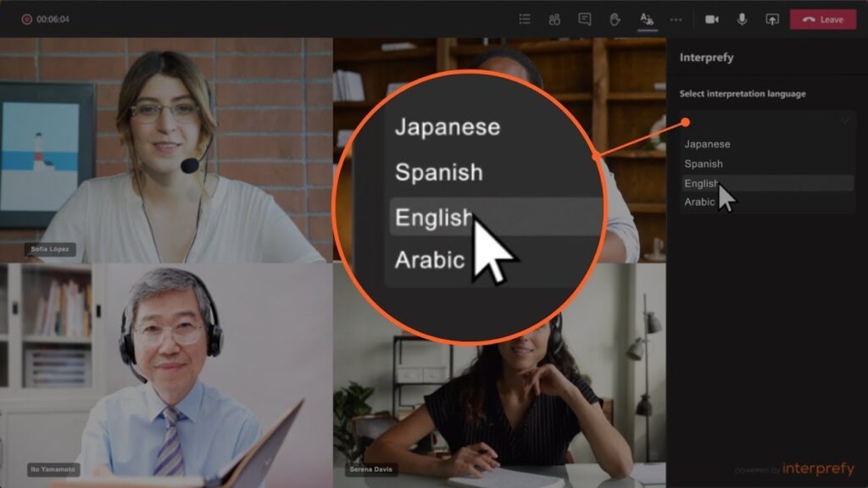Click the share screen icon
This screenshot has height=488, width=868.
pos(771,19)
